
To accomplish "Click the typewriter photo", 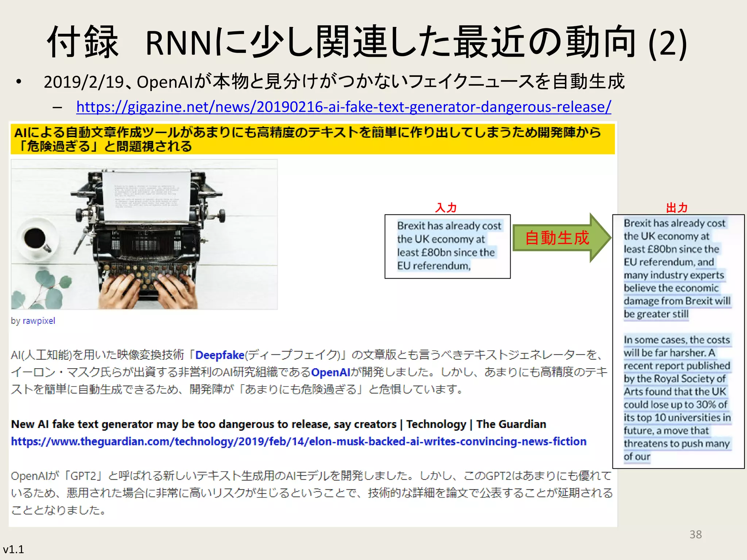I will 144,234.
